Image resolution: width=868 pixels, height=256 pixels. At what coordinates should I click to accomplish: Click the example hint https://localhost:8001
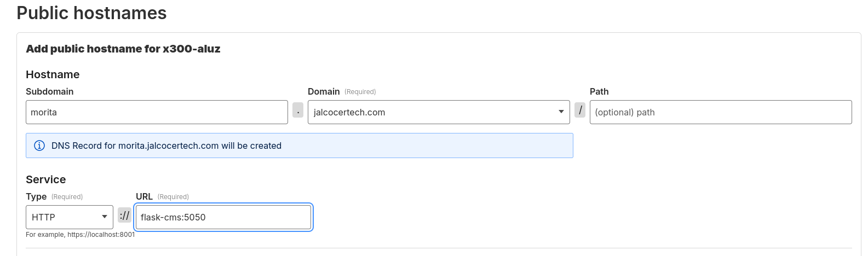pos(80,234)
